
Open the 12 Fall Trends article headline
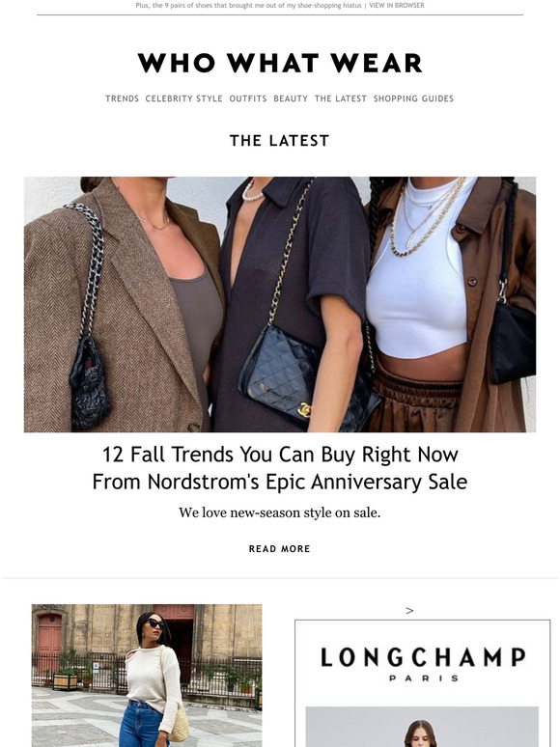[x=280, y=468]
